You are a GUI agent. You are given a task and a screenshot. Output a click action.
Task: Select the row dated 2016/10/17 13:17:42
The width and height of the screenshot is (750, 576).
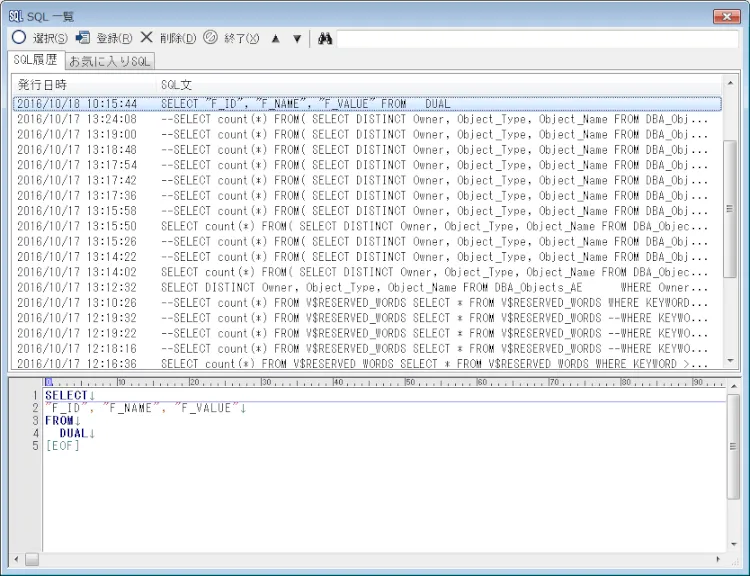(x=367, y=180)
